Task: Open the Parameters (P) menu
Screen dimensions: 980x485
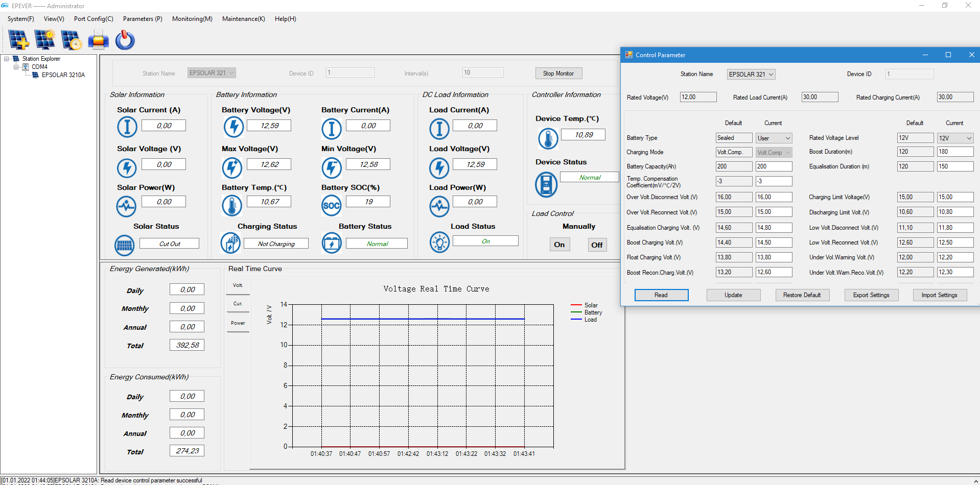Action: [143, 19]
